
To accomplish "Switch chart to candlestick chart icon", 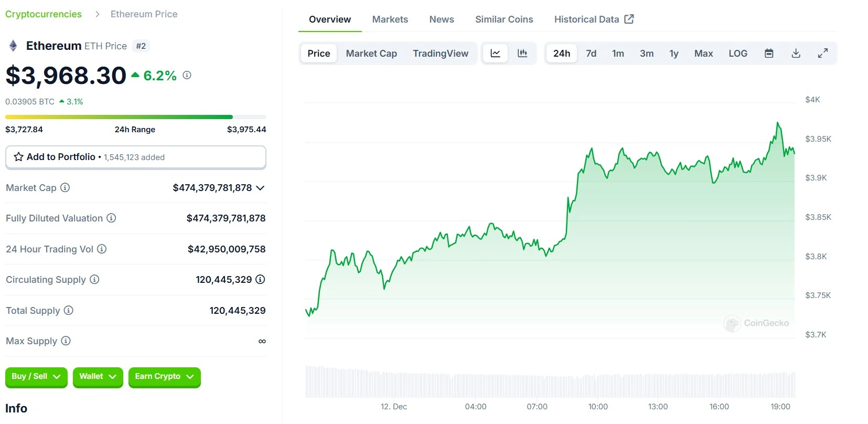I will [x=522, y=54].
